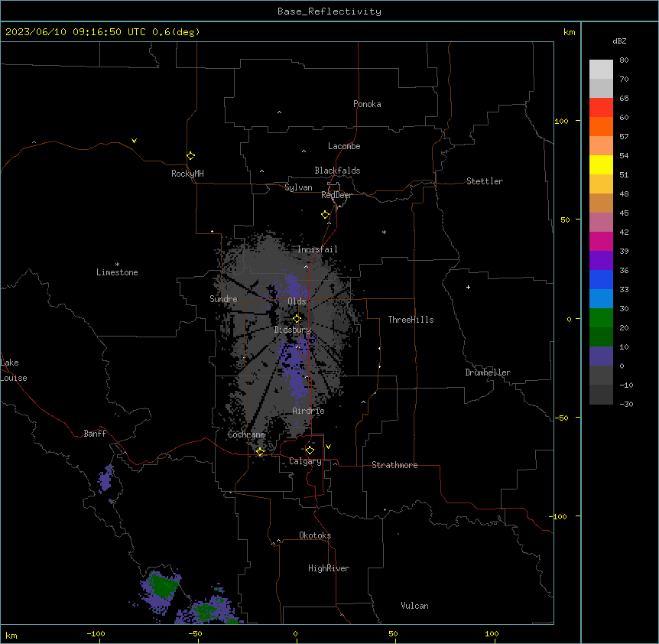Select the green 30 dBZ legend swatch

coord(601,318)
